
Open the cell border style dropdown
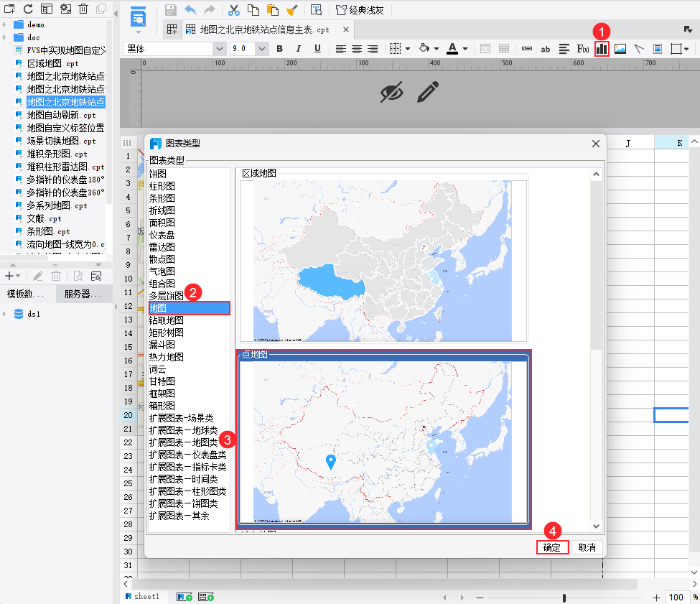[408, 49]
